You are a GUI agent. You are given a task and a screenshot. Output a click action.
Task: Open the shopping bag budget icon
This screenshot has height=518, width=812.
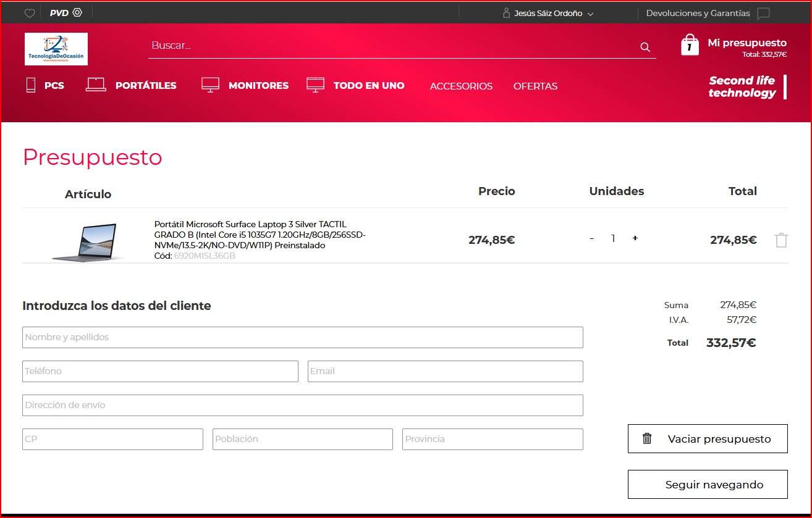[690, 45]
